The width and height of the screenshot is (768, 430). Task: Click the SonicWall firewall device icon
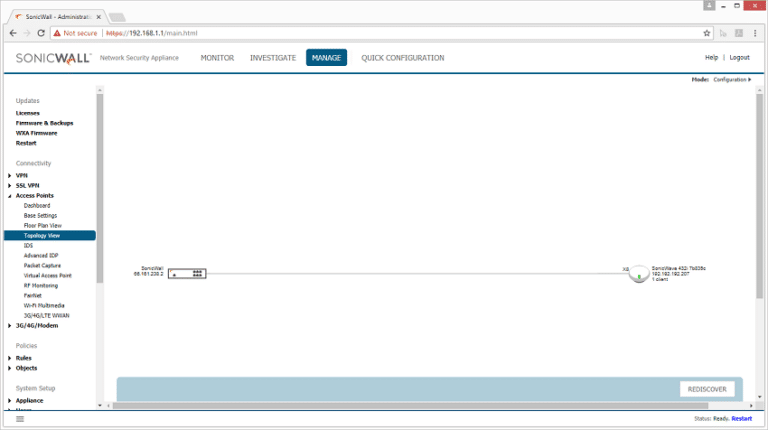coord(187,273)
